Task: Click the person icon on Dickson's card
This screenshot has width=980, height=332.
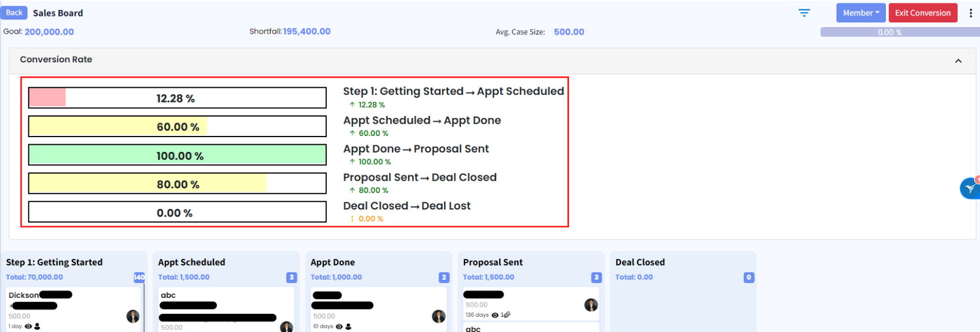Action: click(x=37, y=326)
